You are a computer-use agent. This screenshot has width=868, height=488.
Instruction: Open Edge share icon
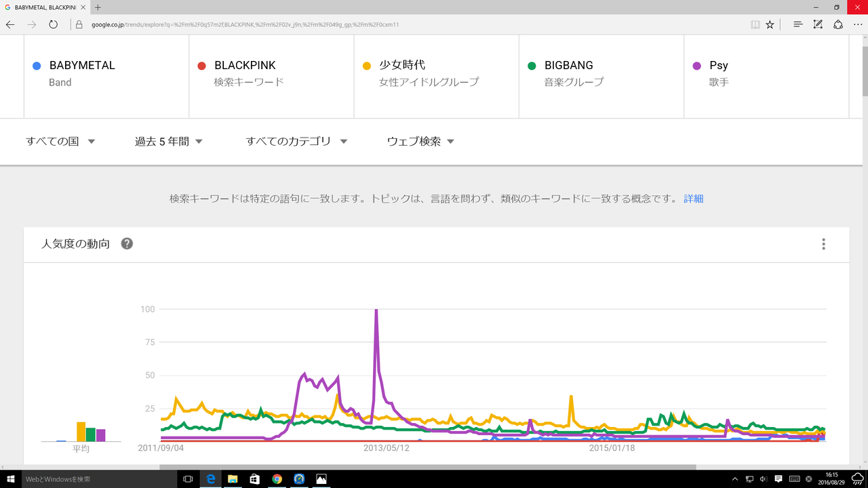[x=838, y=24]
